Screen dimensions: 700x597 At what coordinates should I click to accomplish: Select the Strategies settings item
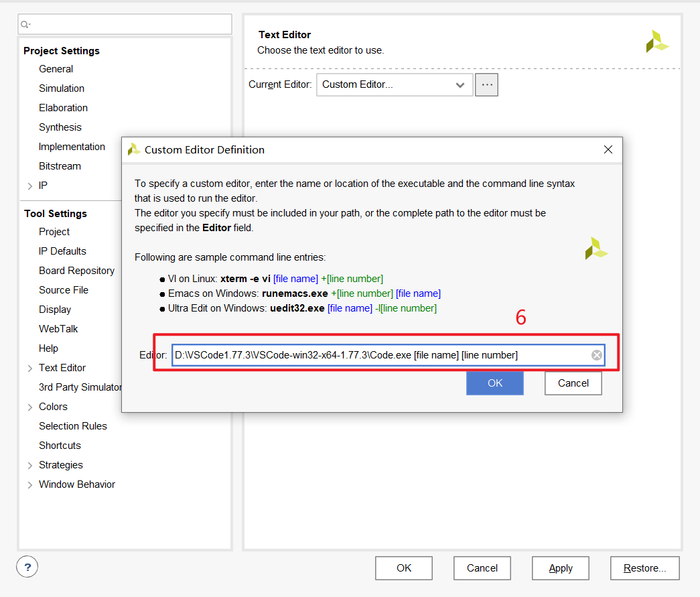(61, 465)
